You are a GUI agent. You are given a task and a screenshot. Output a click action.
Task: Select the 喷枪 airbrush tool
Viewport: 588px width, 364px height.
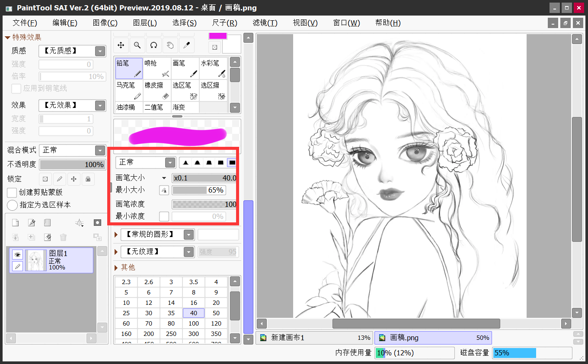point(157,69)
